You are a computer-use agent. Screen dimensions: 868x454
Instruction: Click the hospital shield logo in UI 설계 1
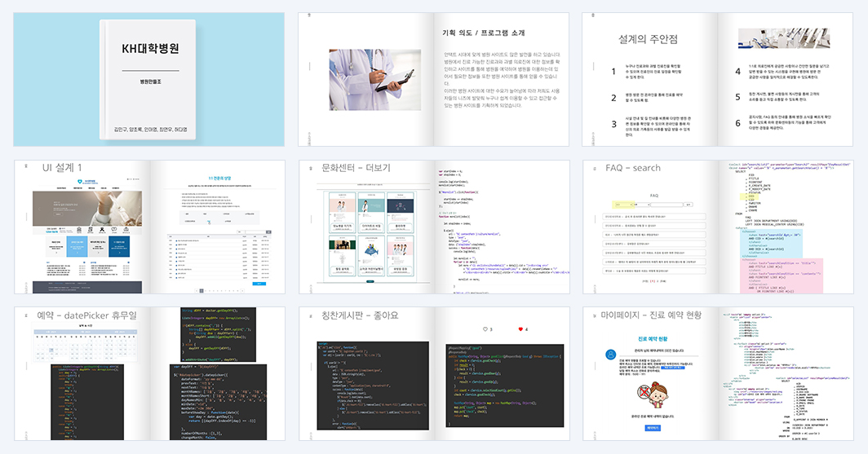coord(80,182)
